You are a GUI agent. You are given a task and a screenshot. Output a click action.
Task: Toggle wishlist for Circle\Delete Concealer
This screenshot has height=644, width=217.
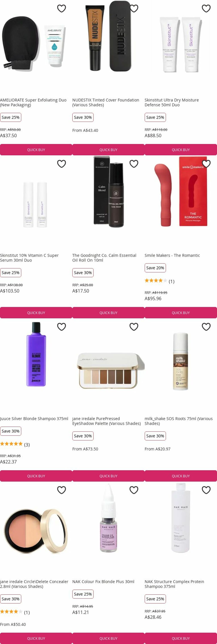pos(61,490)
